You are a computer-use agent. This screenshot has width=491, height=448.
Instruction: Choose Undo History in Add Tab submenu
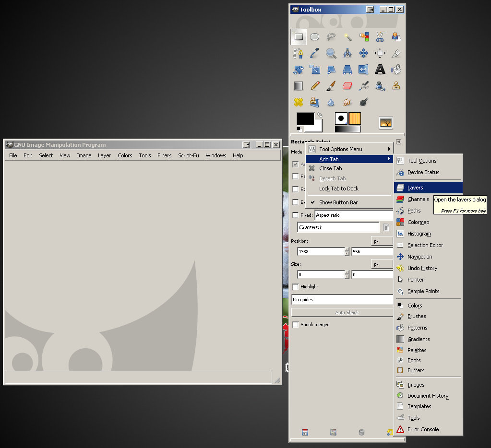(x=429, y=268)
